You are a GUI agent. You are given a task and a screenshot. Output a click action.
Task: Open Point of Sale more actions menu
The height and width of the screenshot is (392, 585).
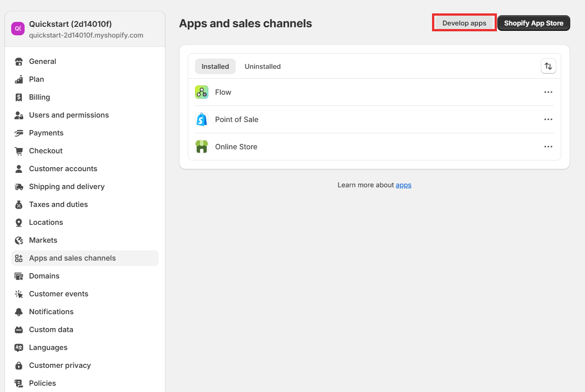(x=548, y=119)
